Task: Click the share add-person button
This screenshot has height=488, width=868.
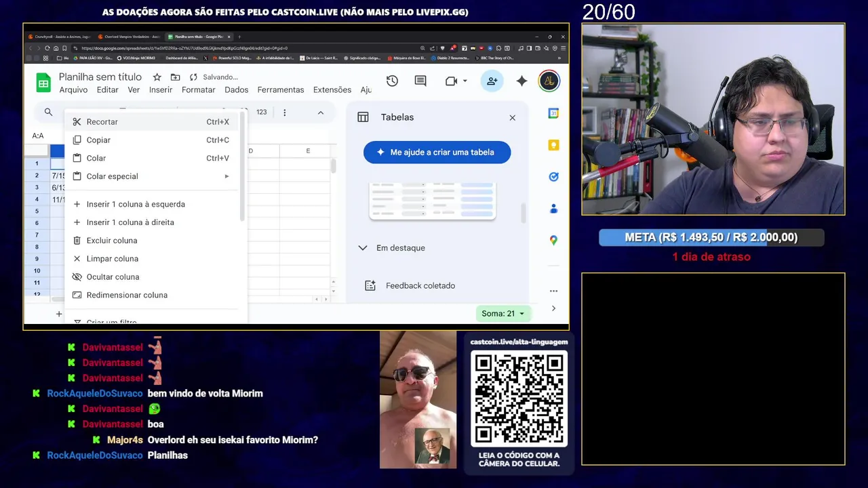Action: click(x=492, y=81)
